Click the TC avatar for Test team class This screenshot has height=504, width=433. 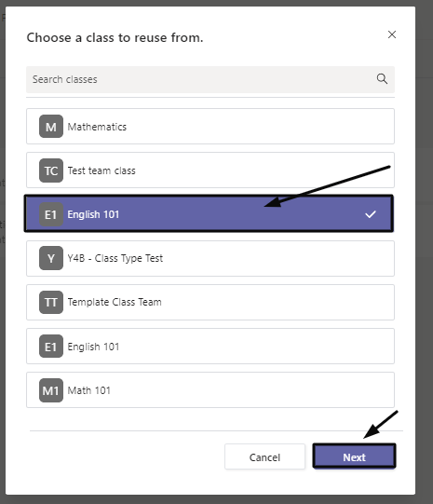[x=51, y=170]
